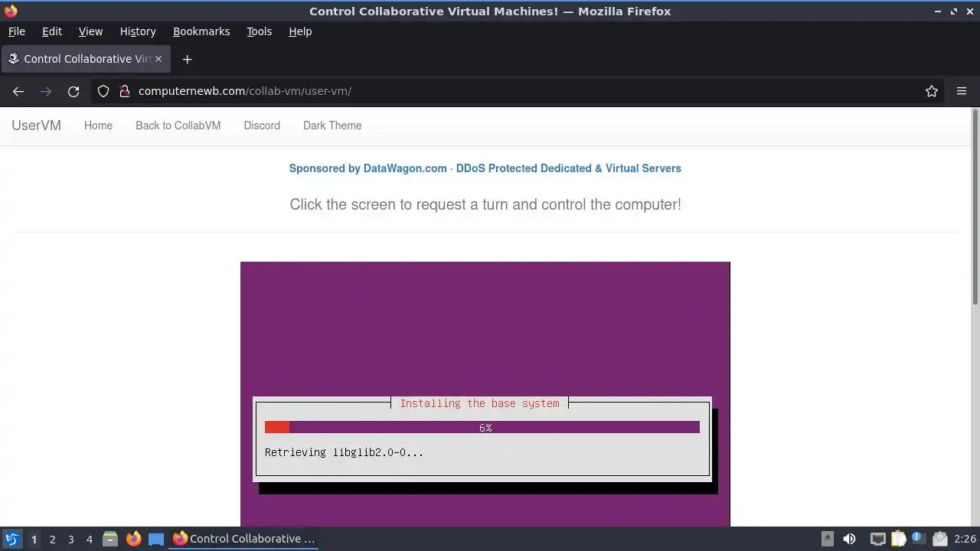Switch to virtual desktop 2

click(53, 539)
